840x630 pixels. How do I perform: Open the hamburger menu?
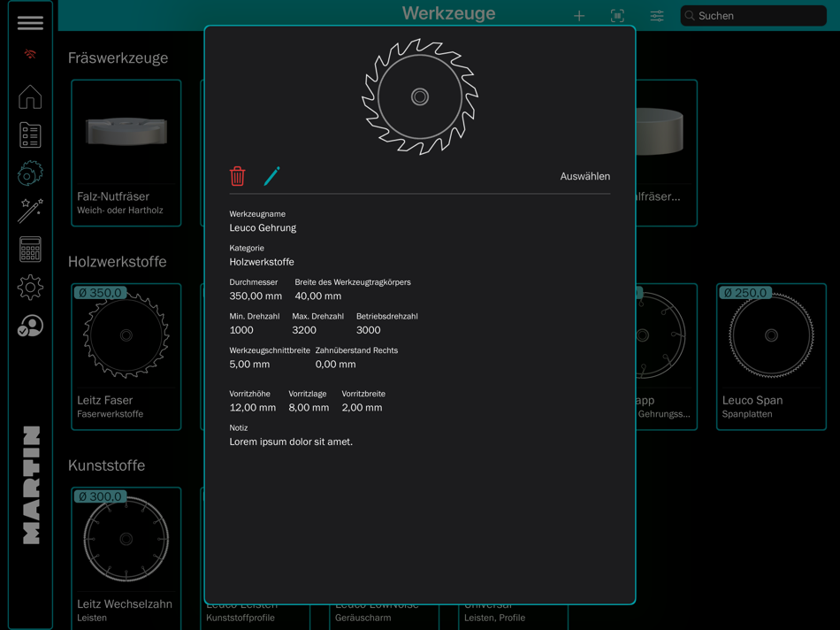(30, 22)
